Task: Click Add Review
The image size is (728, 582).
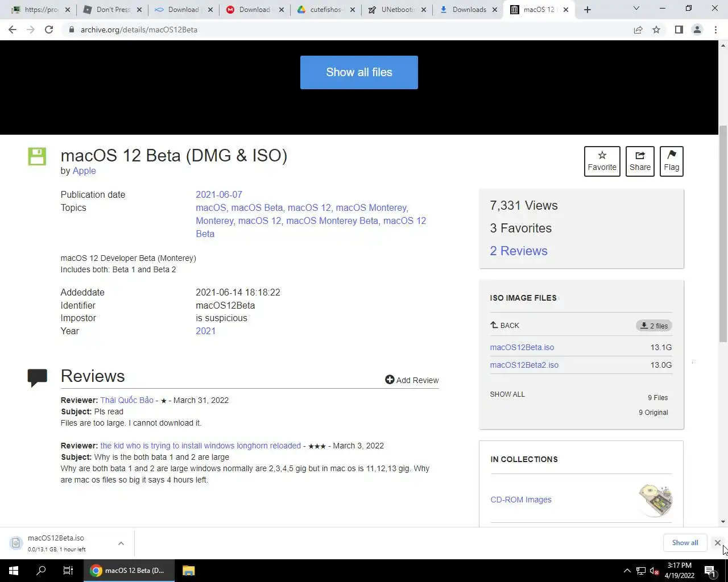Action: 412,380
